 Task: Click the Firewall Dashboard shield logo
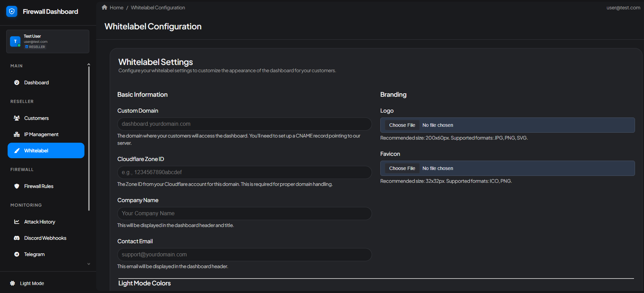click(x=12, y=11)
